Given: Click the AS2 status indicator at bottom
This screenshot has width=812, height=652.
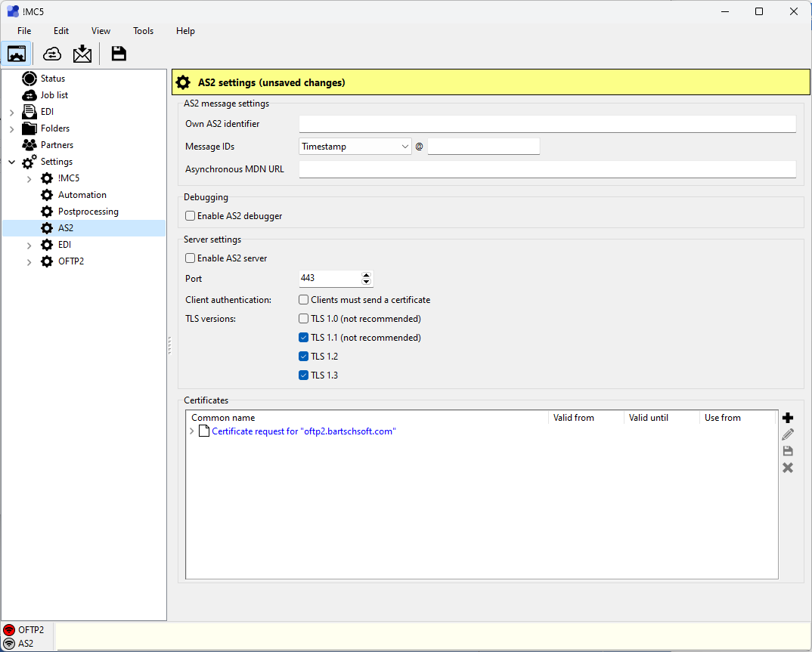Looking at the screenshot, I should 9,644.
